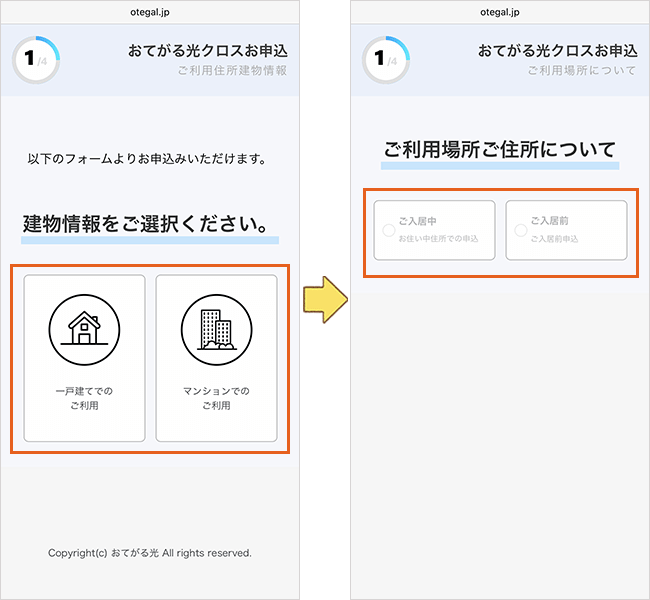This screenshot has width=650, height=600.
Task: Click the 以下のフォームよりお申込みいただけます。 text
Action: click(x=147, y=159)
